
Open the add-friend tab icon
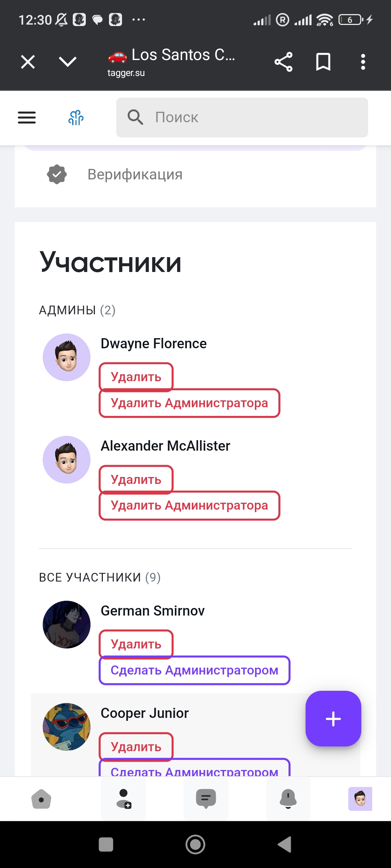[123, 799]
